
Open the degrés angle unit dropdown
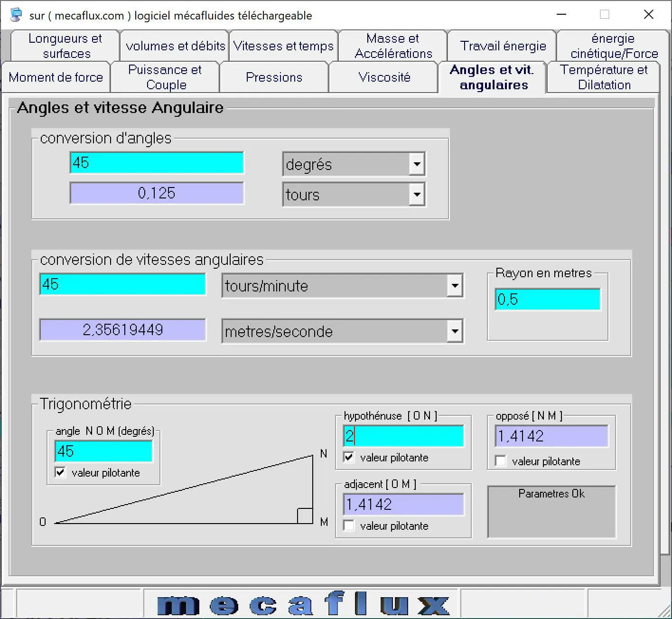(x=416, y=164)
